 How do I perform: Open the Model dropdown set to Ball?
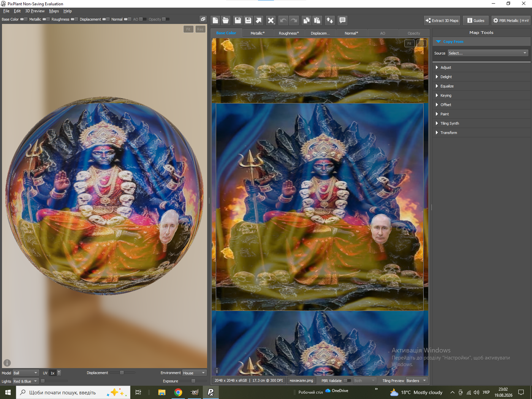[x=25, y=373]
